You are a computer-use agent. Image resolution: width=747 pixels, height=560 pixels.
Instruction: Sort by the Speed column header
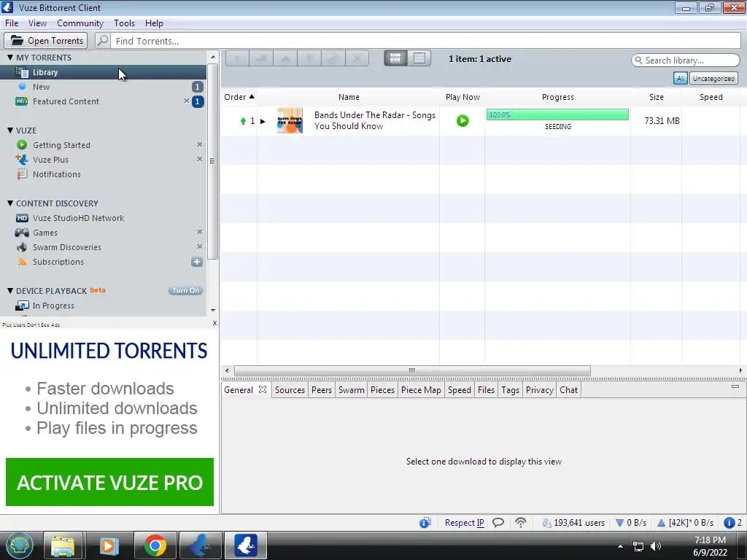[711, 97]
